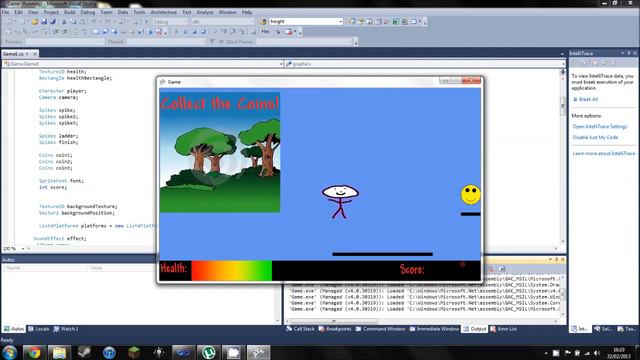Click the Action Center flag in system tray
The width and height of the screenshot is (640, 360).
[567, 353]
